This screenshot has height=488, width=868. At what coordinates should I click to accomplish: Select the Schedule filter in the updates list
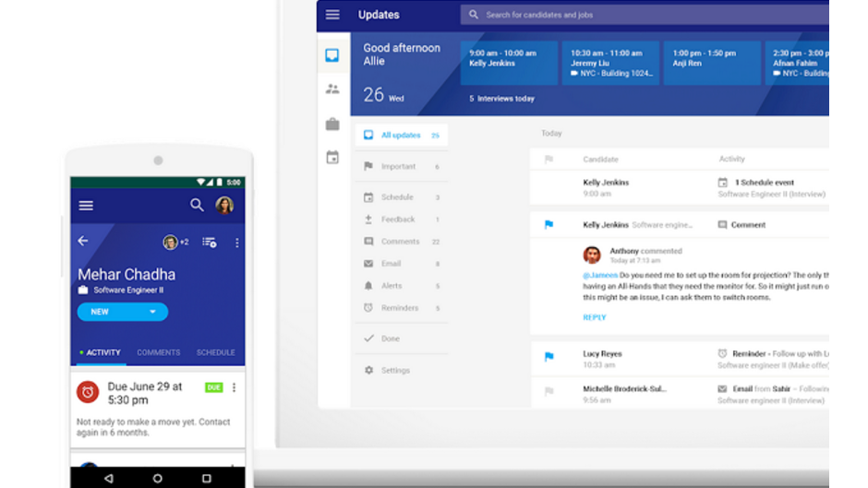click(x=402, y=197)
